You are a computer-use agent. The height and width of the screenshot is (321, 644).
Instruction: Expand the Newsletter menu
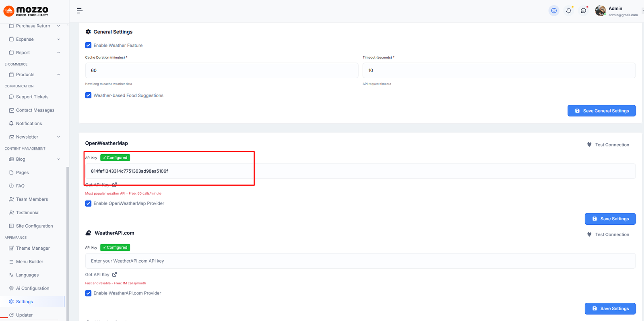[34, 137]
